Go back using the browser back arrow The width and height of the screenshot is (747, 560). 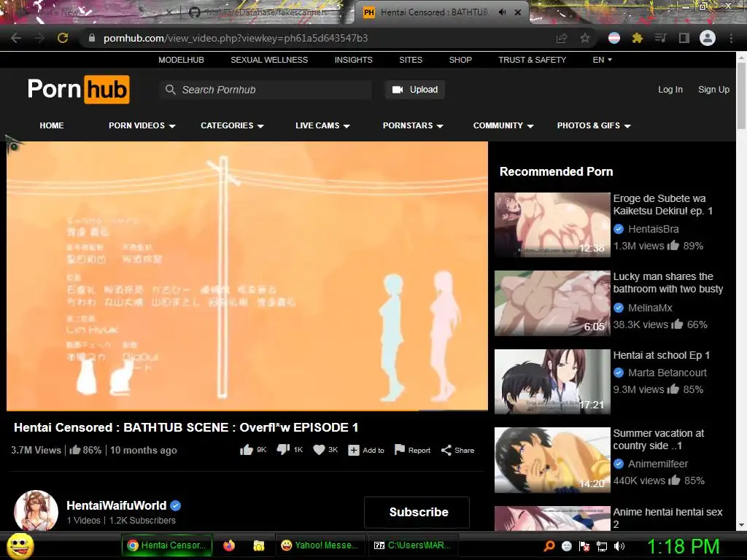pos(16,38)
